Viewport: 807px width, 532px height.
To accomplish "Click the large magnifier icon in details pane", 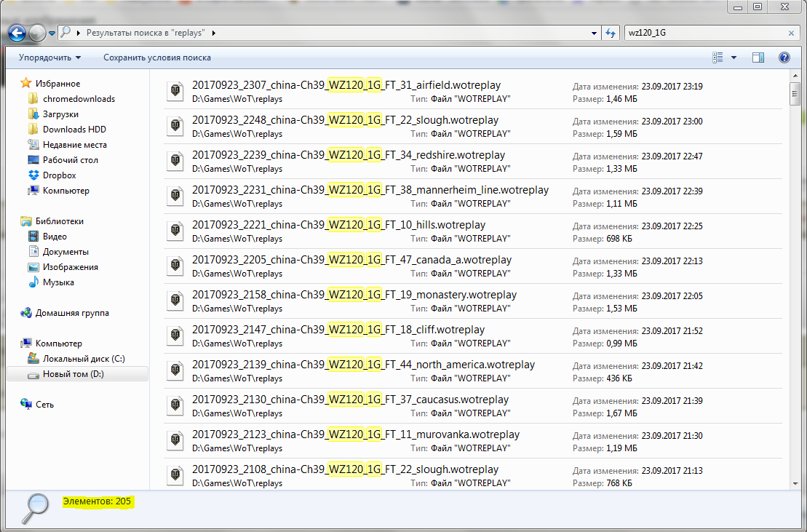I will 35,508.
